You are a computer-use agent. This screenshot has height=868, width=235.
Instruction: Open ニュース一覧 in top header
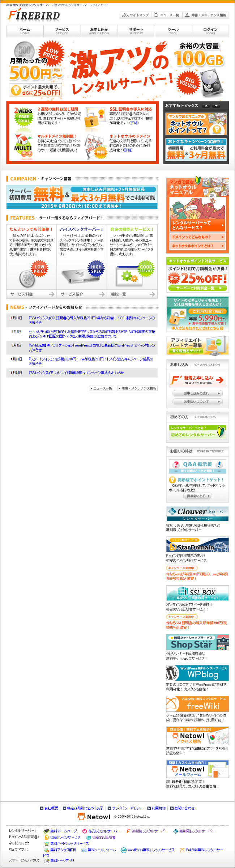pyautogui.click(x=166, y=15)
